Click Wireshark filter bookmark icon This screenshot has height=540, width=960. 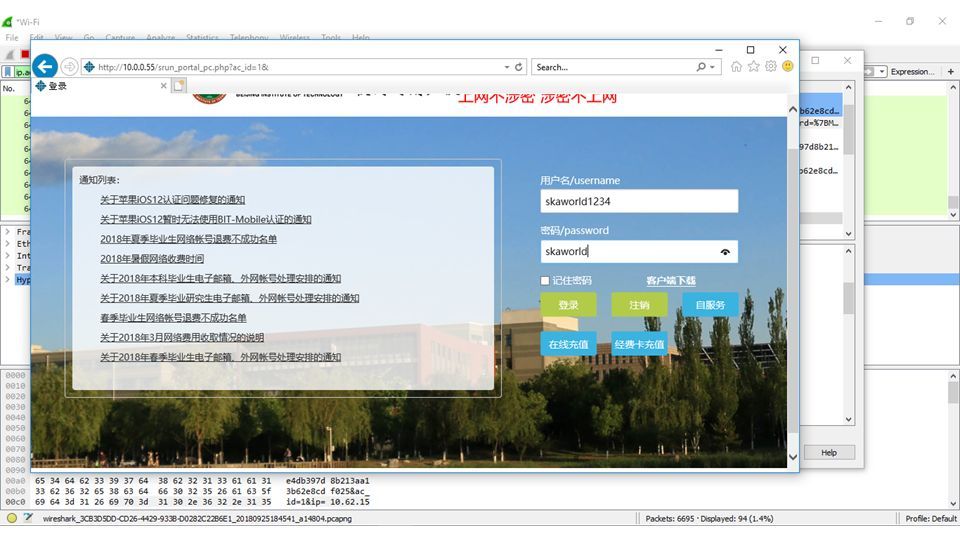point(8,72)
